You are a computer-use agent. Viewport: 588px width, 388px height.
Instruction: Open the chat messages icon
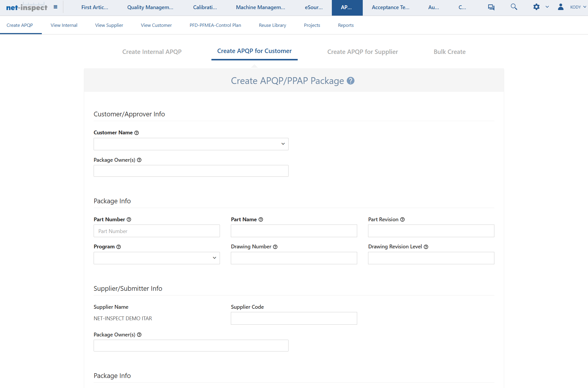click(491, 7)
